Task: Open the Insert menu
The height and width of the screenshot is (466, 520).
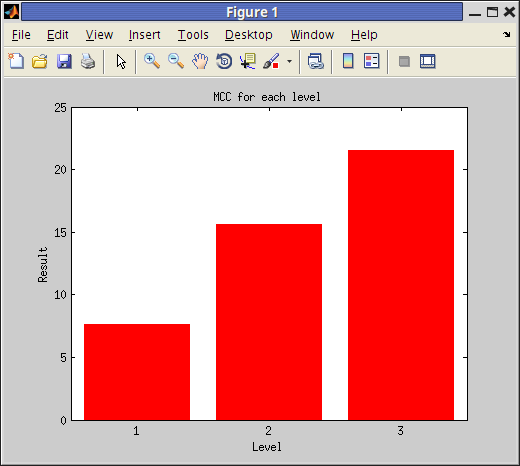Action: coord(145,35)
